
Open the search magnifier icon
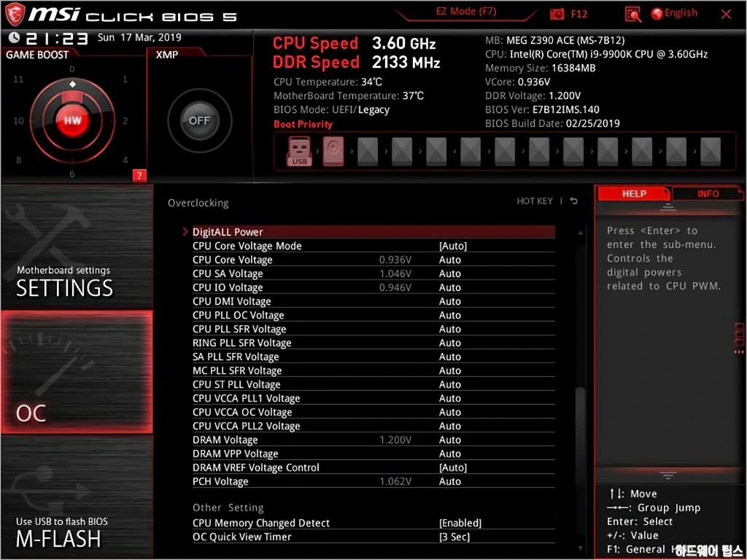click(633, 15)
